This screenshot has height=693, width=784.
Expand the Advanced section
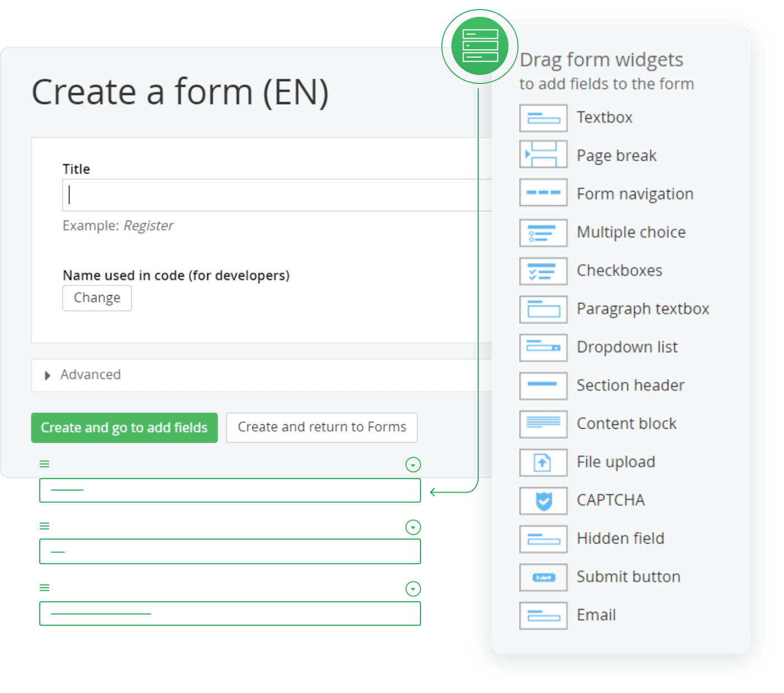click(x=48, y=375)
